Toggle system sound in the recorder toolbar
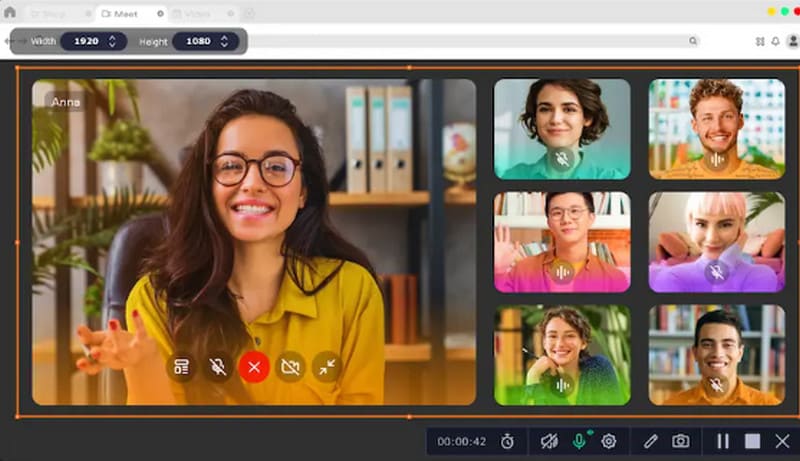The height and width of the screenshot is (461, 800). [548, 441]
